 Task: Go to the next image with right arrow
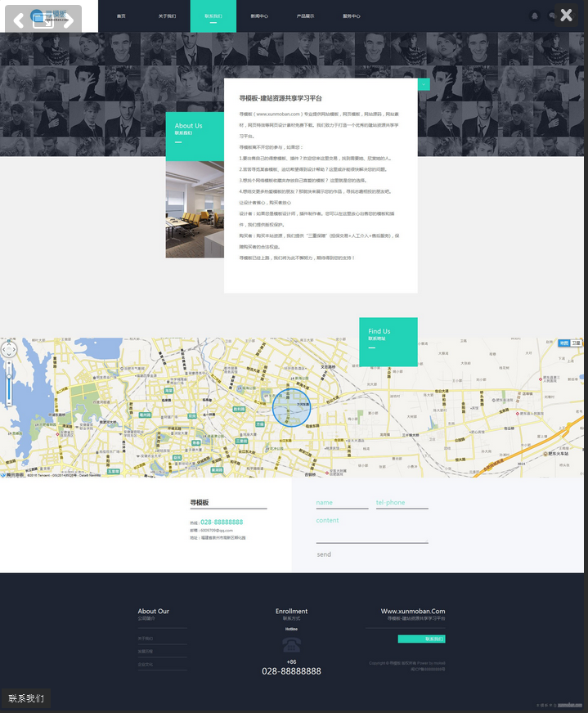pyautogui.click(x=68, y=21)
